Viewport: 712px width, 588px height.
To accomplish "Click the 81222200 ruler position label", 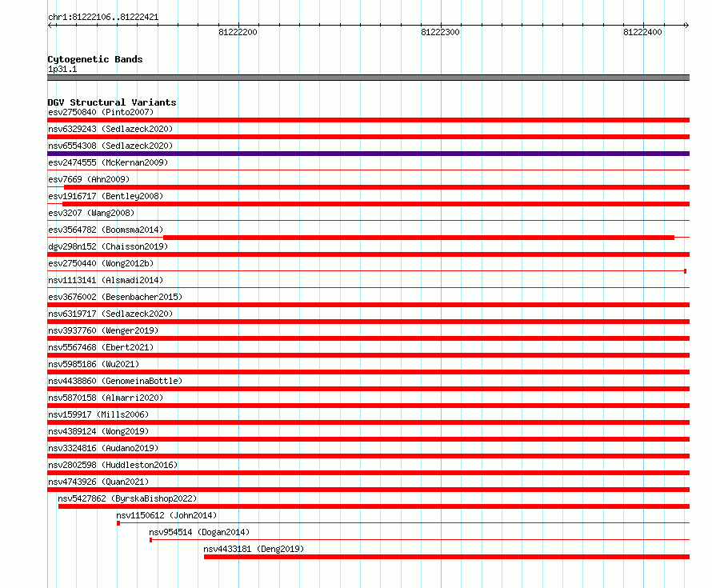I will [x=238, y=32].
